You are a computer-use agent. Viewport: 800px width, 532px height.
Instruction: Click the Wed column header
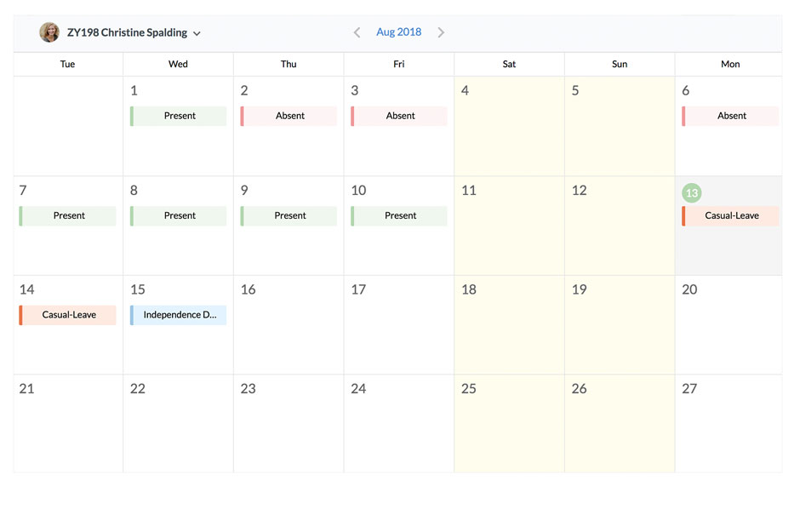click(x=178, y=65)
